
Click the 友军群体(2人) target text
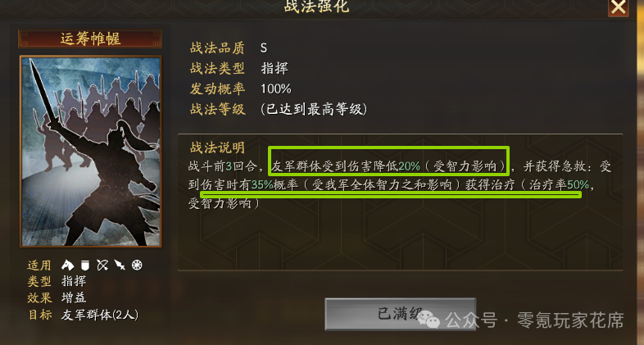pyautogui.click(x=100, y=315)
